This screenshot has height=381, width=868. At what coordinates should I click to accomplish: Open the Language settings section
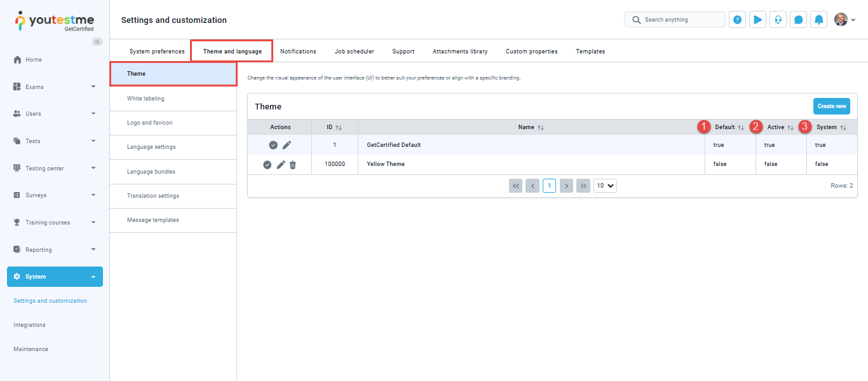pos(151,147)
